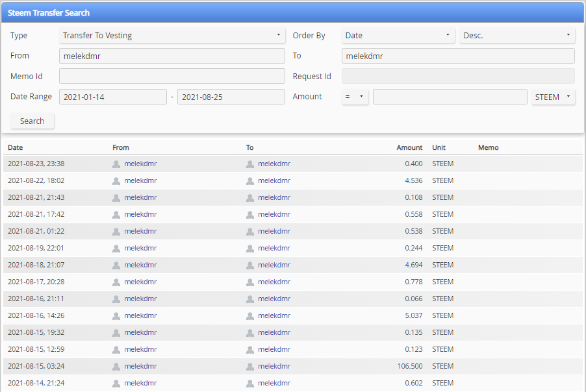Screen dimensions: 586x392
Task: Click From avatar icon in the 2021-08-16, 21:11 row
Action: (x=116, y=299)
